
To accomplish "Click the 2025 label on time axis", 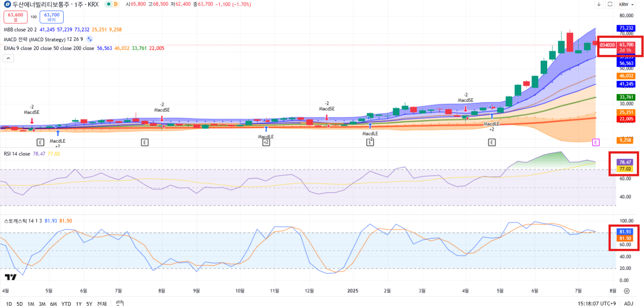I will pos(352,291).
